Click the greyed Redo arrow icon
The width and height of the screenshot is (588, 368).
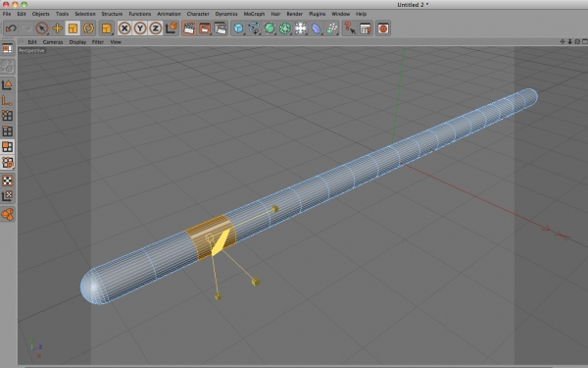click(25, 28)
